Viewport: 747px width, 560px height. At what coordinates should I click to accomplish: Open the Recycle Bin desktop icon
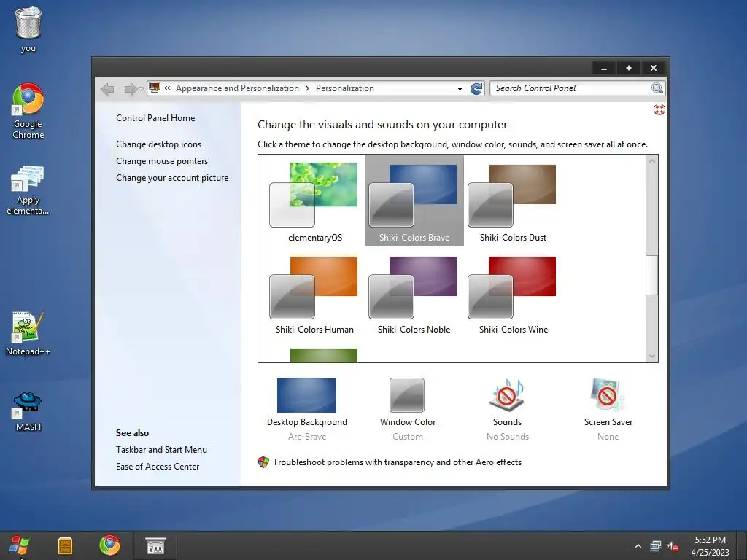(28, 28)
